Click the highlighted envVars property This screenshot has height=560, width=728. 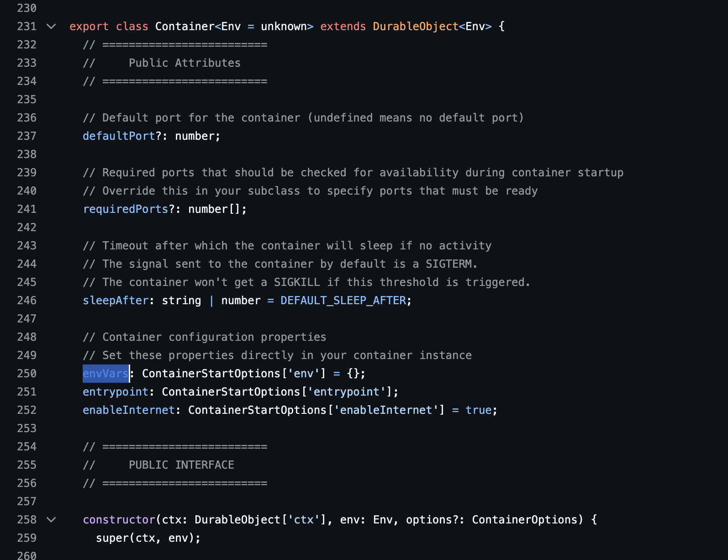(x=106, y=374)
